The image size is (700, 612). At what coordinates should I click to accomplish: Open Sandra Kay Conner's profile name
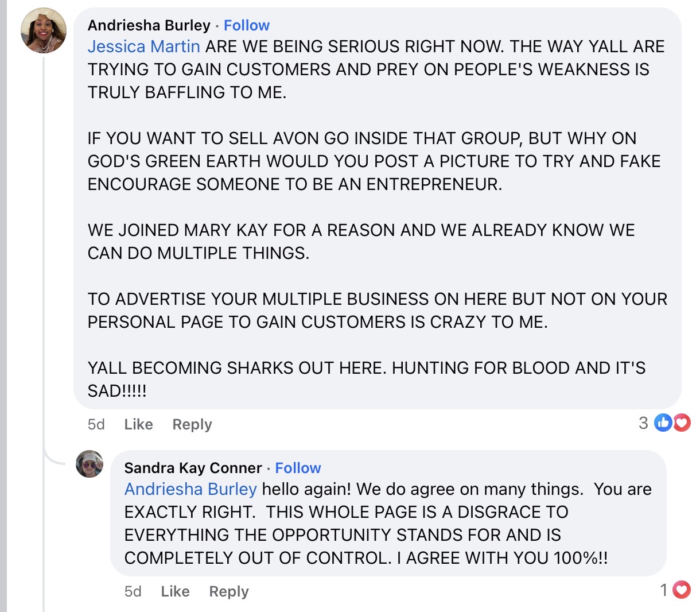coord(193,468)
